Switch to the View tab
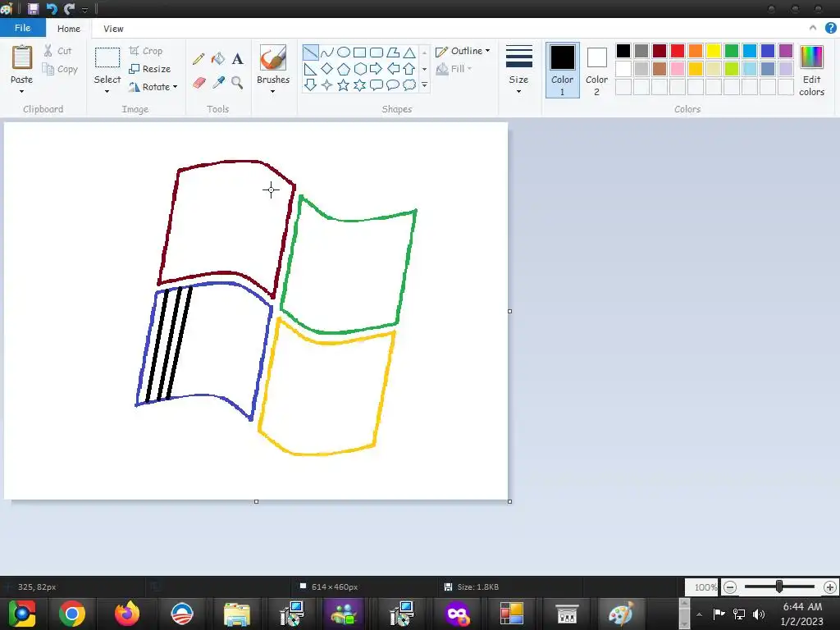 click(x=113, y=29)
